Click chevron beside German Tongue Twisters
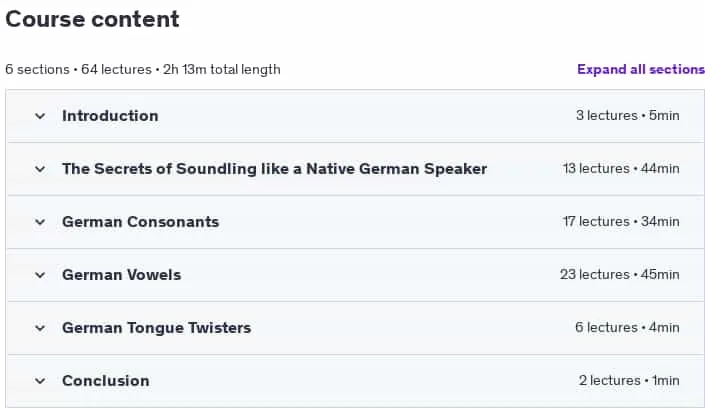This screenshot has height=408, width=705. (40, 328)
